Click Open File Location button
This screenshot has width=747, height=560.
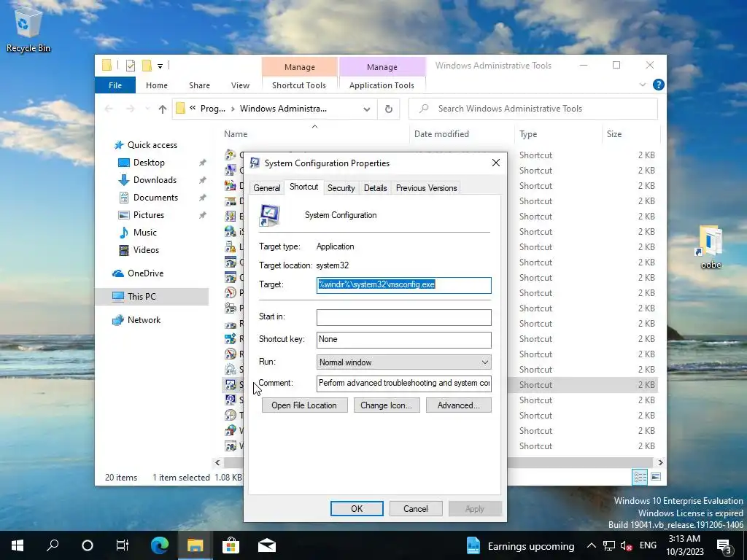pyautogui.click(x=304, y=405)
